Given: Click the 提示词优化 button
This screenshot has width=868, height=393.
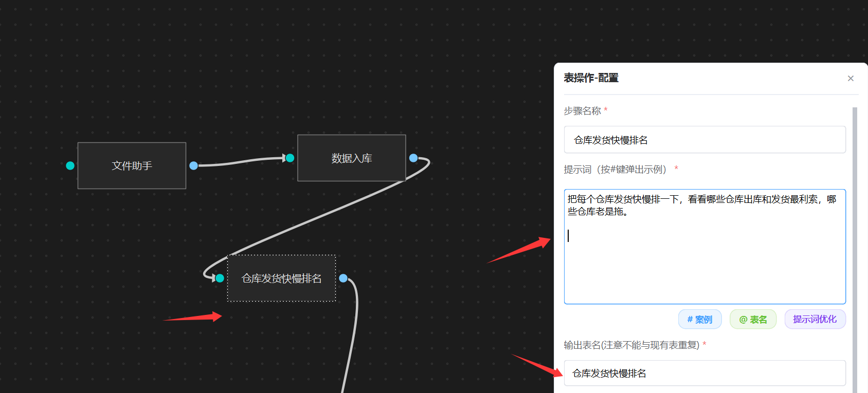Looking at the screenshot, I should 815,319.
